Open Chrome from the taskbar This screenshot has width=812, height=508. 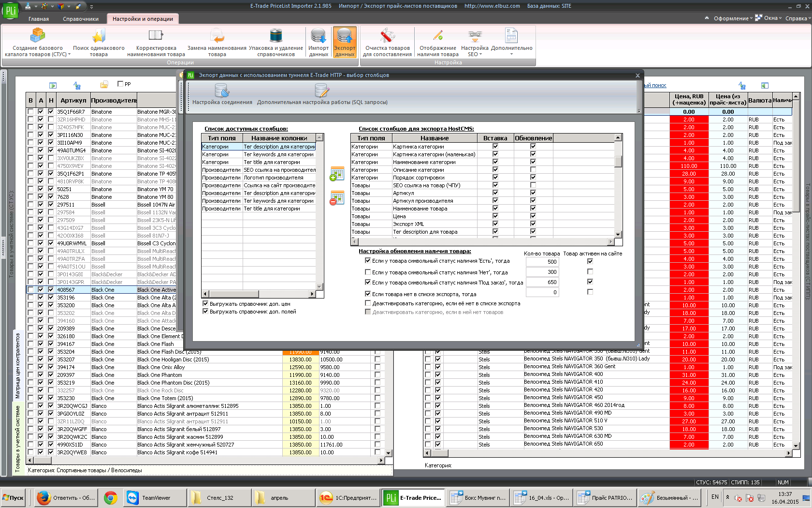(x=111, y=497)
